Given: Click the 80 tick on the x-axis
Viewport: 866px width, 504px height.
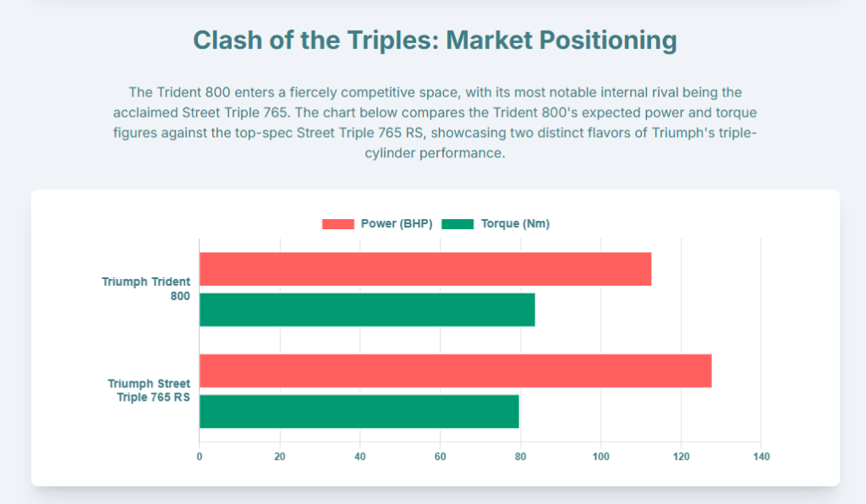Looking at the screenshot, I should [x=520, y=457].
